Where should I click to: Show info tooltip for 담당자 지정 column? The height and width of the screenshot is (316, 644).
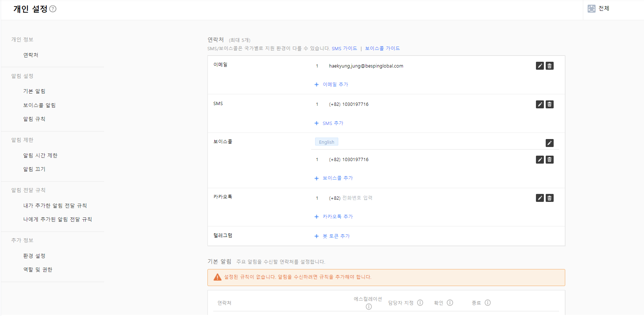[x=420, y=303]
